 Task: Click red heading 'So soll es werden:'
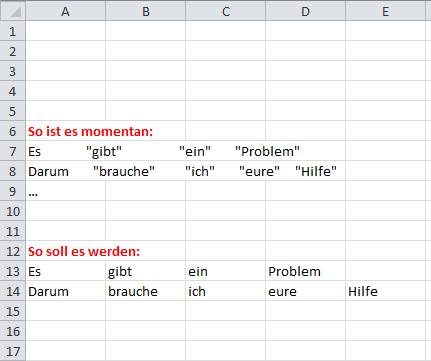84,251
